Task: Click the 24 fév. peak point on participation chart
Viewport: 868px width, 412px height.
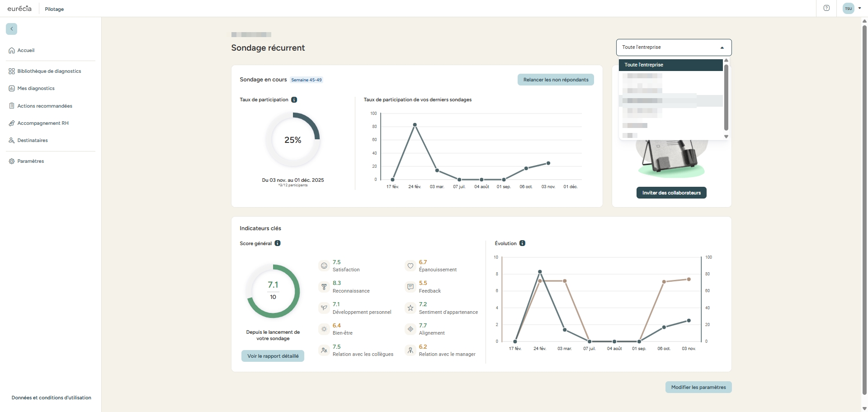Action: click(415, 125)
